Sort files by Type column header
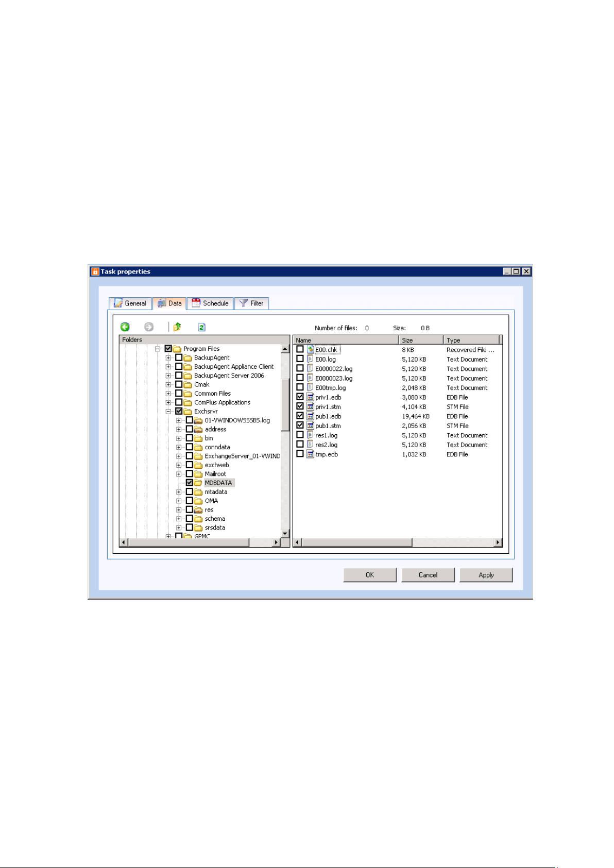This screenshot has height=868, width=614. click(x=471, y=340)
